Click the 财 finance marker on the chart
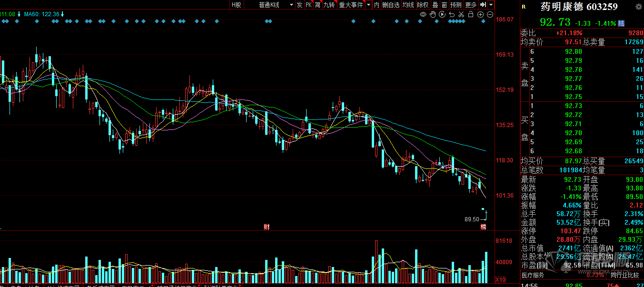 coord(267,227)
